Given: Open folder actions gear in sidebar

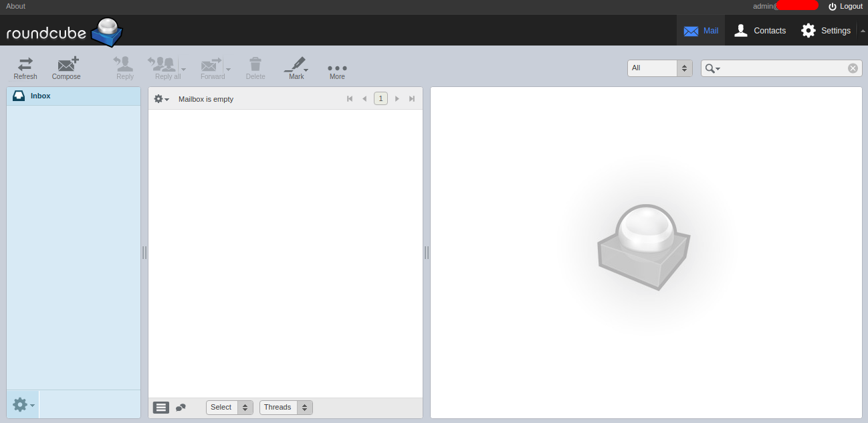Looking at the screenshot, I should (x=23, y=404).
